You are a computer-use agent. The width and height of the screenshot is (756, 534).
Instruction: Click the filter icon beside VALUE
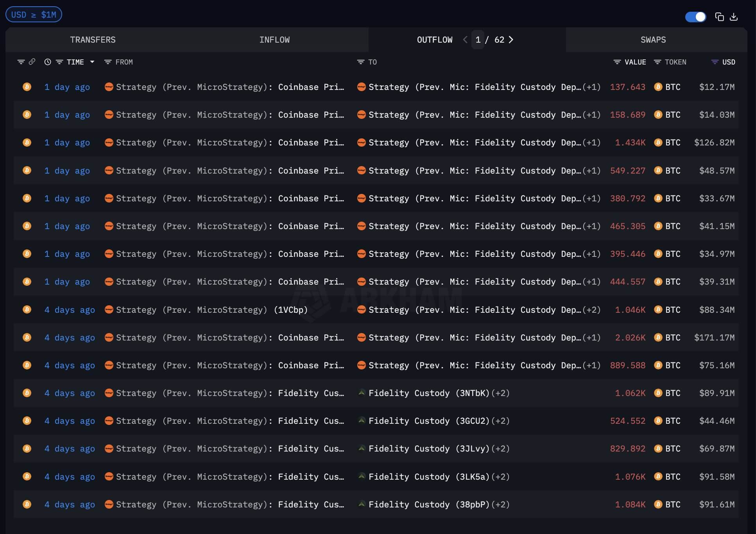pyautogui.click(x=617, y=62)
